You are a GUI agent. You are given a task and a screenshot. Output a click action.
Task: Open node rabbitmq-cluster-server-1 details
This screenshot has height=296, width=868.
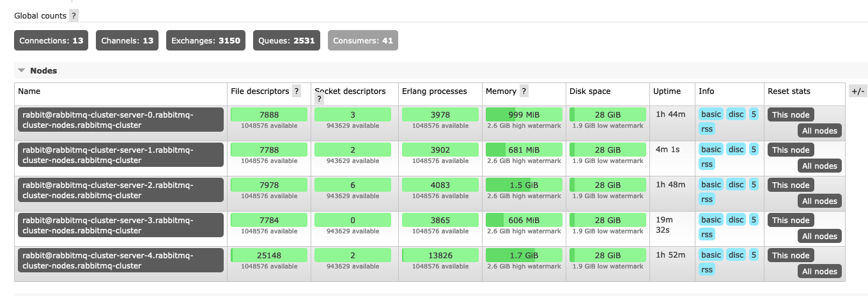point(121,155)
